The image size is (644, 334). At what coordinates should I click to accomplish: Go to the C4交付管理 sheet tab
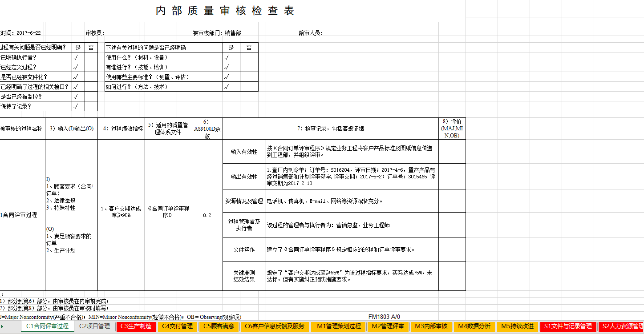[177, 326]
